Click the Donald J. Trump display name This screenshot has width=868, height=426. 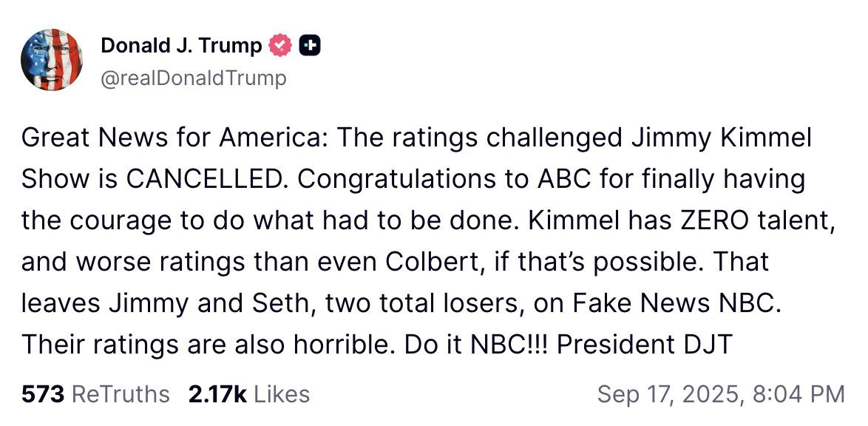coord(183,44)
